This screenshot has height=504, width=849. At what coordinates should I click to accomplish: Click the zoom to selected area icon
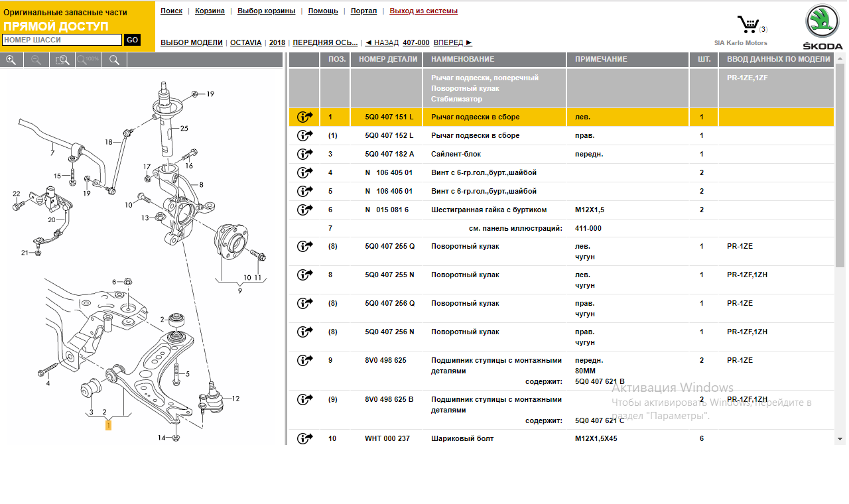coord(62,60)
